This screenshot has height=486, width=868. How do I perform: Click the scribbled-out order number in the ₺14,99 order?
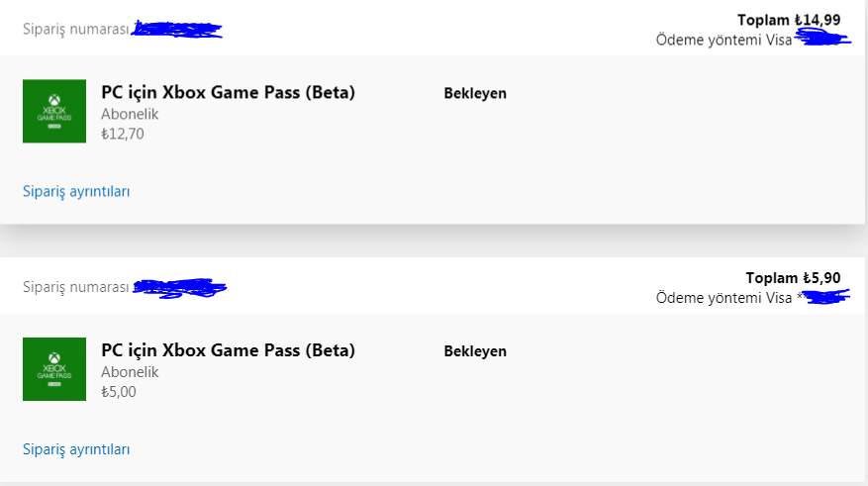(x=176, y=30)
